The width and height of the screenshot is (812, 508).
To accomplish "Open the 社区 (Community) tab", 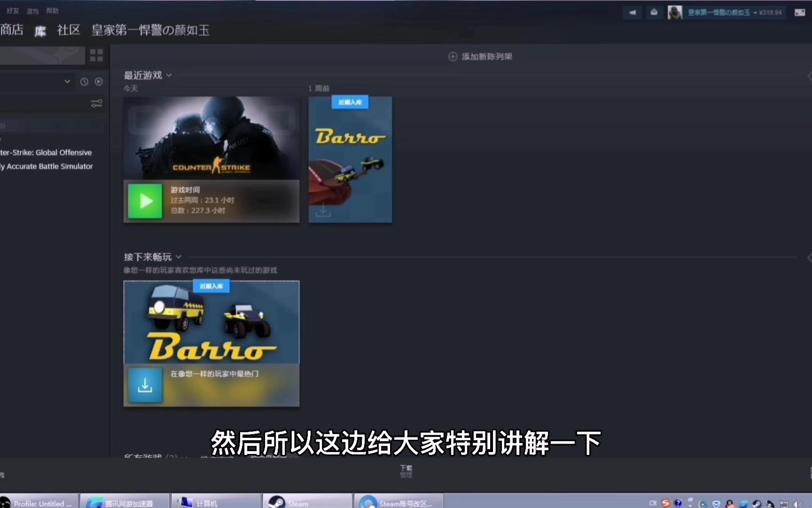I will 69,30.
